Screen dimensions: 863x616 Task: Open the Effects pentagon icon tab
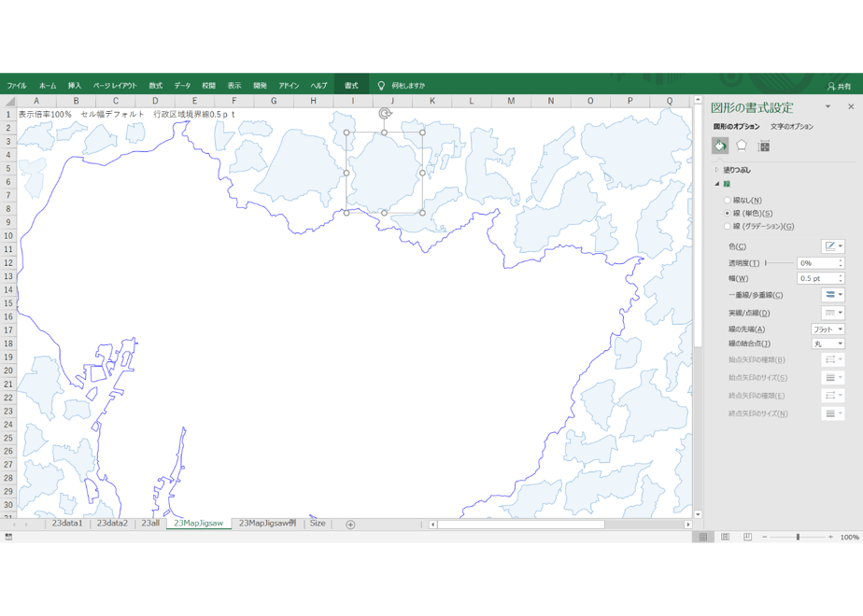pos(742,146)
